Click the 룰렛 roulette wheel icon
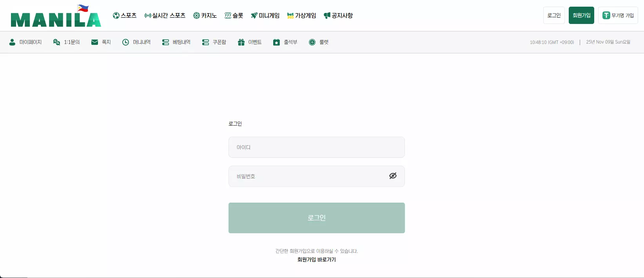The width and height of the screenshot is (644, 278). point(312,42)
